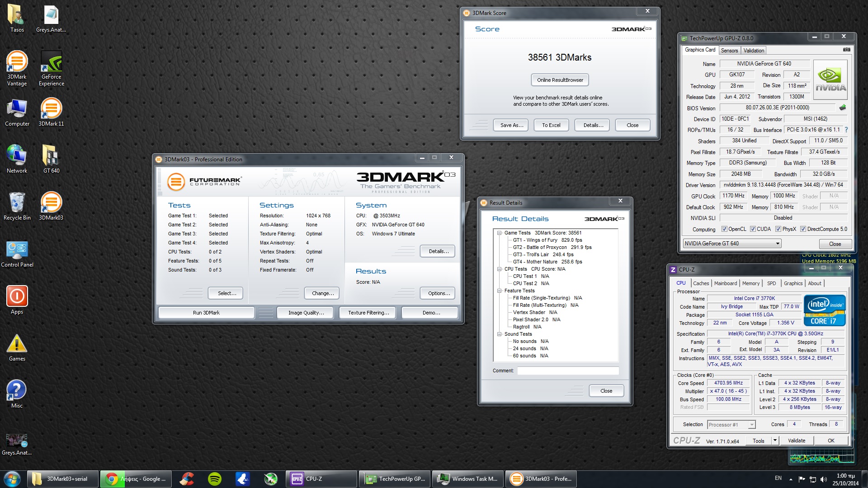Switch to Windows Task Manager taskbar item
The image size is (868, 488).
point(468,479)
